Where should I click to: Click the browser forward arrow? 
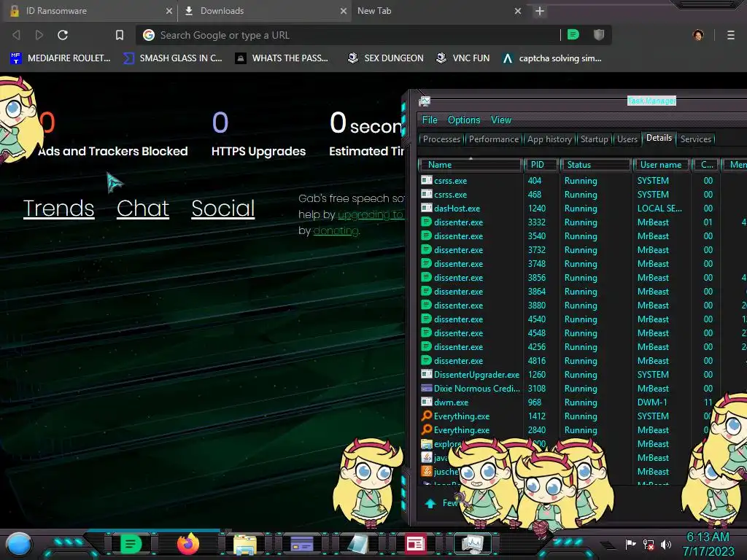[x=39, y=35]
